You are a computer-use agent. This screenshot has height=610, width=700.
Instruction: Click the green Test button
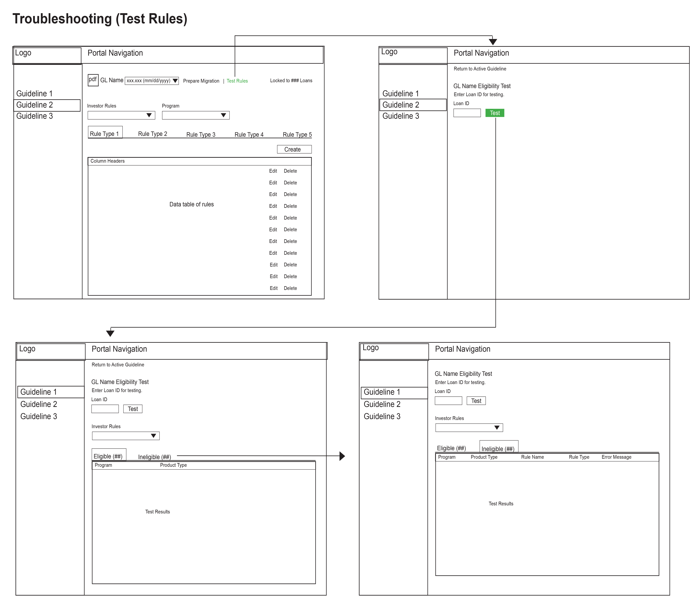(x=495, y=113)
